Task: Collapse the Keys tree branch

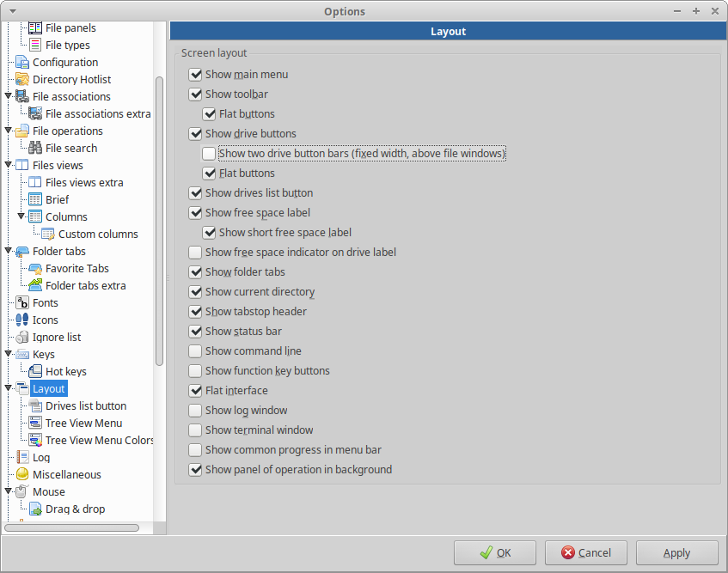Action: pos(9,354)
